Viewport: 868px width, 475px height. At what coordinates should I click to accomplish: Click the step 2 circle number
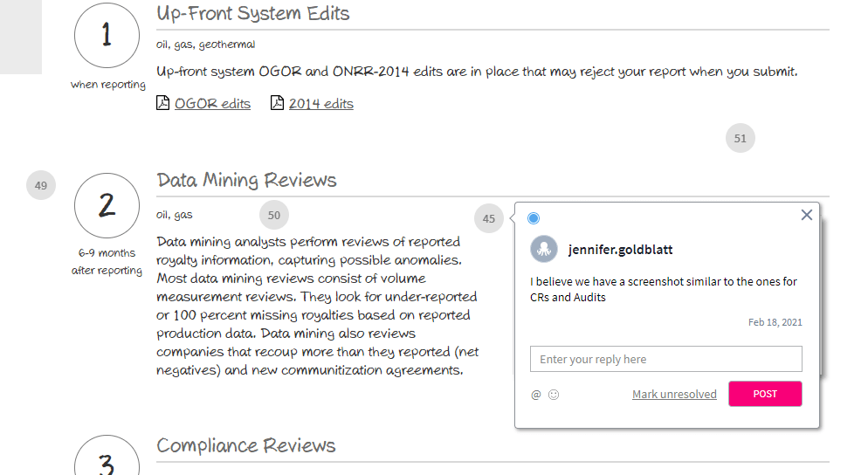pos(107,206)
